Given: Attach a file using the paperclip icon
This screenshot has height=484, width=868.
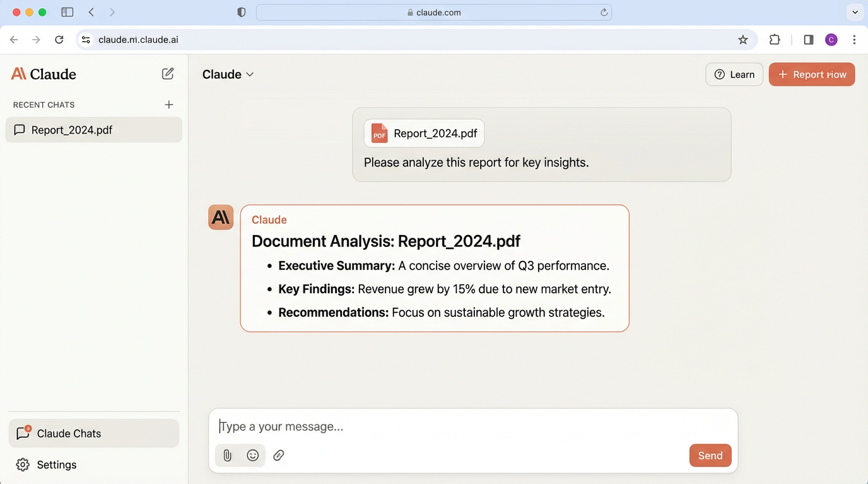Looking at the screenshot, I should click(227, 455).
